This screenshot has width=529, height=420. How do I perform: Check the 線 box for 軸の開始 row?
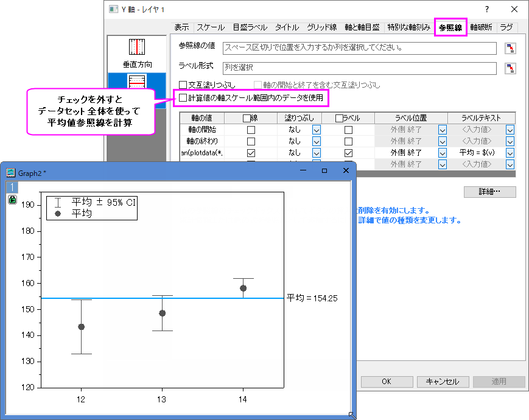click(x=251, y=130)
